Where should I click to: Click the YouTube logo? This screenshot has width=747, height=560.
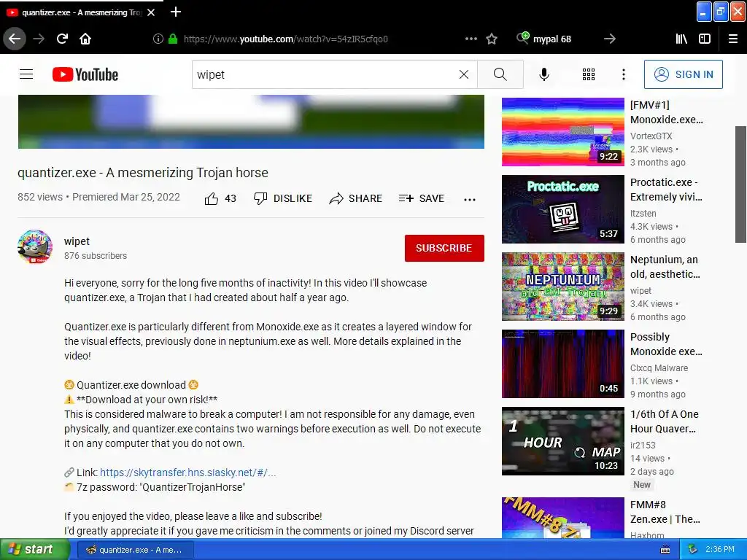coord(85,74)
